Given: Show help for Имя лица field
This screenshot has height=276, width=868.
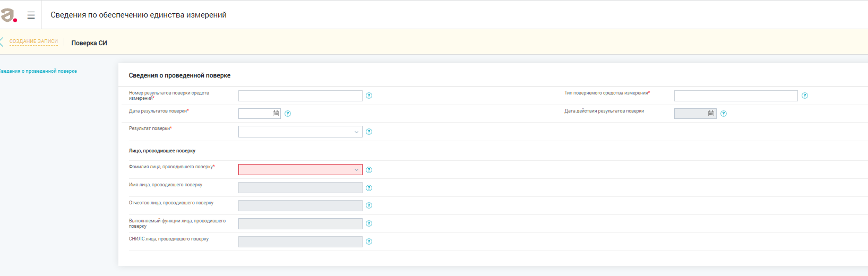Looking at the screenshot, I should point(369,188).
